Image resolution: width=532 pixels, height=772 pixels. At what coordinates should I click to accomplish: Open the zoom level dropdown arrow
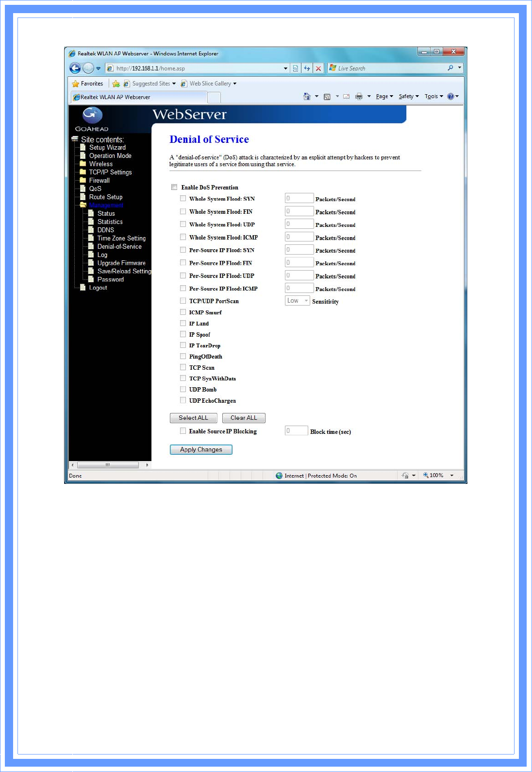(x=452, y=476)
